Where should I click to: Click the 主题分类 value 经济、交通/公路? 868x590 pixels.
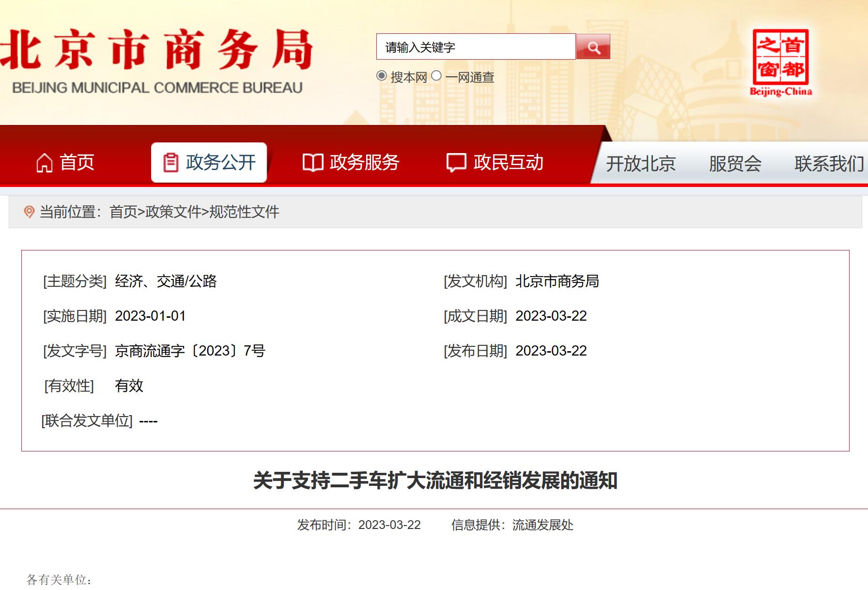pos(166,281)
